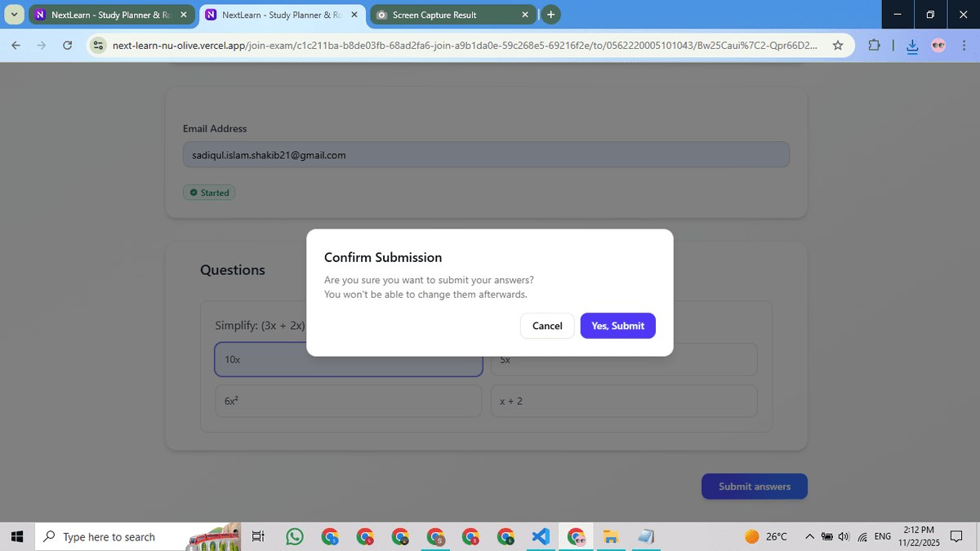Open the site information icon in address bar

[98, 46]
